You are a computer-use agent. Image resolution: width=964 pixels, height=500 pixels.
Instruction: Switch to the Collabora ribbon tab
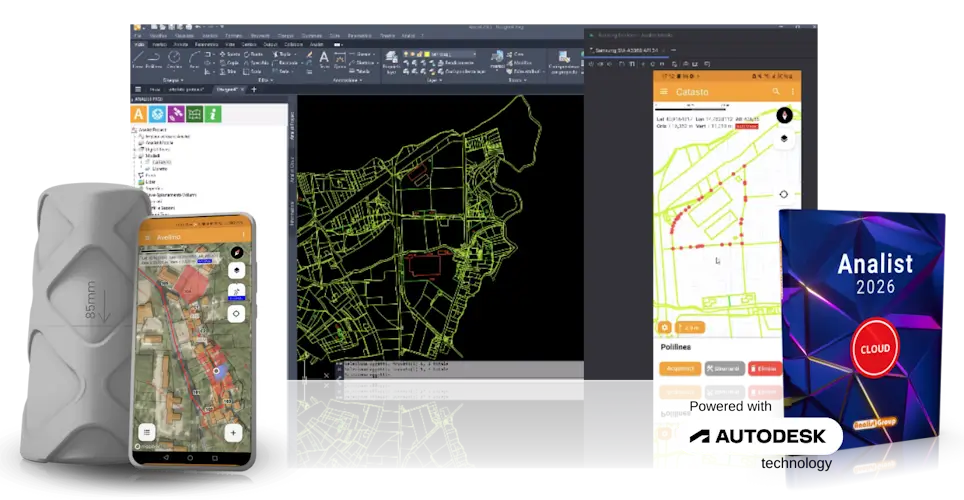click(293, 44)
